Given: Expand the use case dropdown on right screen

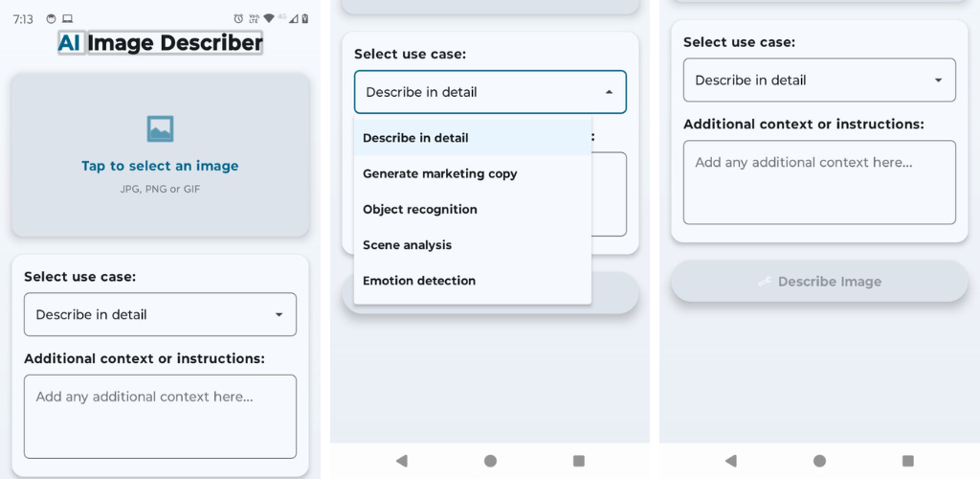Looking at the screenshot, I should click(x=819, y=80).
